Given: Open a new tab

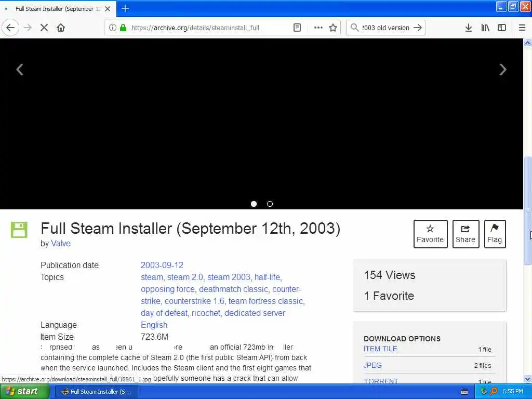Looking at the screenshot, I should pos(125,8).
